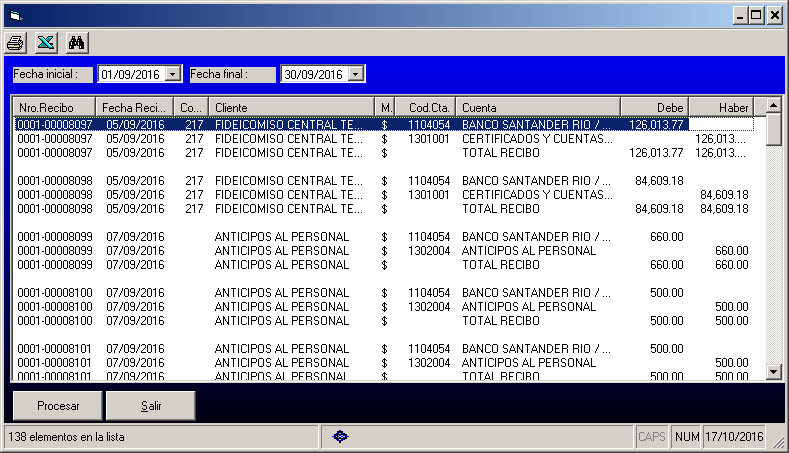The height and width of the screenshot is (453, 789).
Task: Click the printer icon in the toolbar
Action: (15, 43)
